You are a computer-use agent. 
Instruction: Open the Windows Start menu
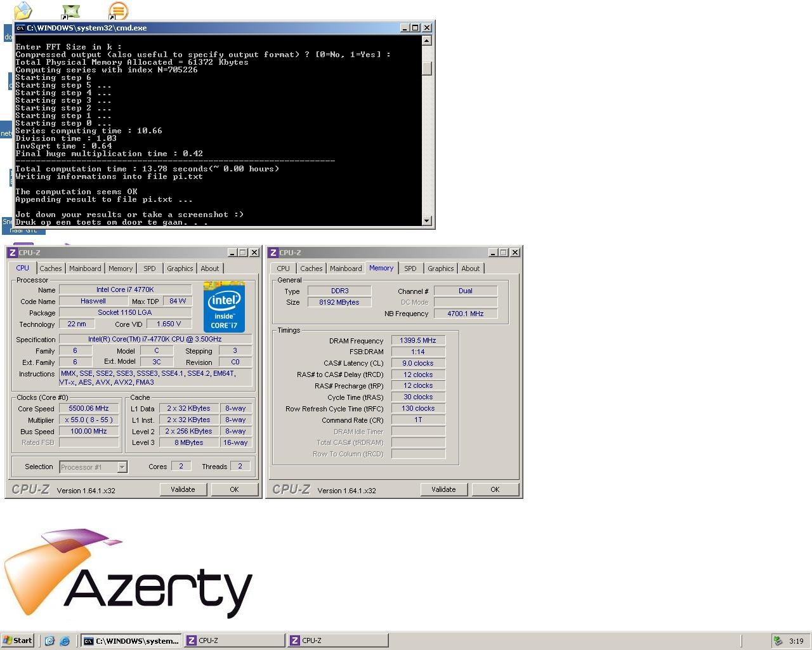pyautogui.click(x=18, y=640)
